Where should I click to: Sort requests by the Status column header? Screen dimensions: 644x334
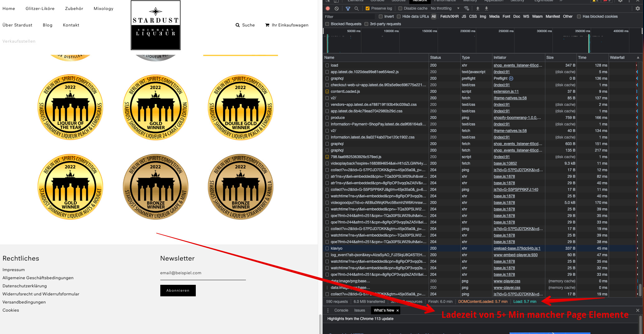(x=444, y=58)
